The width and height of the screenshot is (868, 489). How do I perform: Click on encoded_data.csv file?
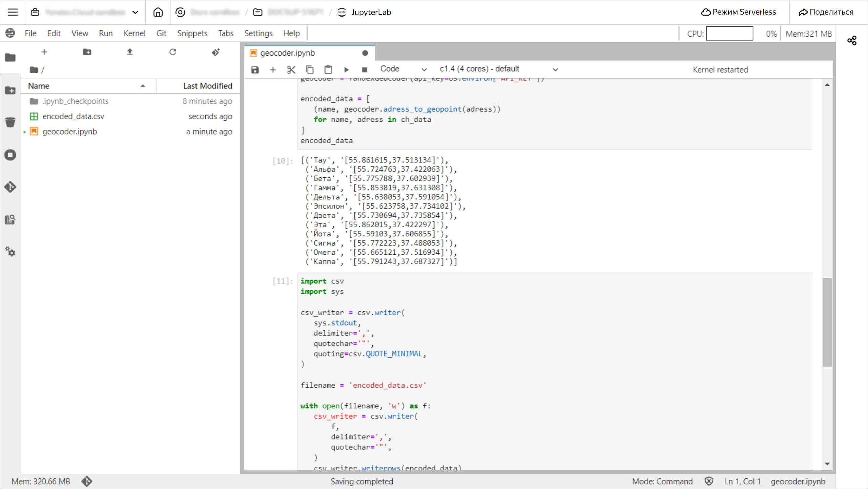[73, 116]
